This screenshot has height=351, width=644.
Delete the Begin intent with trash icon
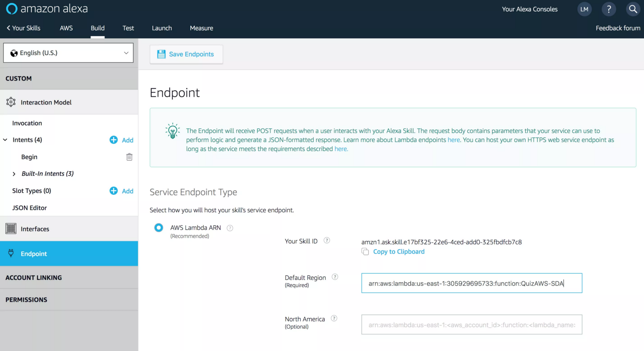coord(129,157)
